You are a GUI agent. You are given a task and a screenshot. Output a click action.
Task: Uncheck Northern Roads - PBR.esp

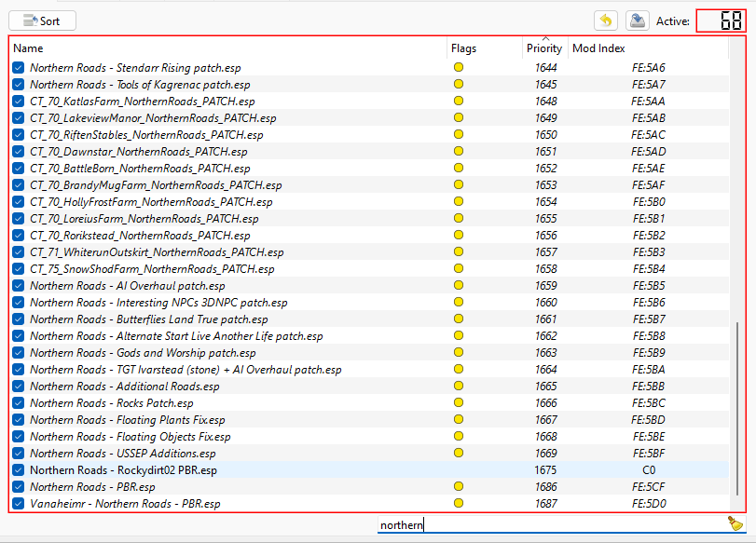coord(19,486)
